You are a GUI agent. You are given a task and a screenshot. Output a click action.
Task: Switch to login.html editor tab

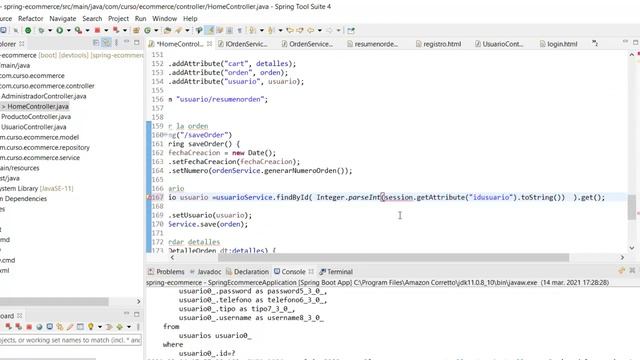tap(559, 44)
